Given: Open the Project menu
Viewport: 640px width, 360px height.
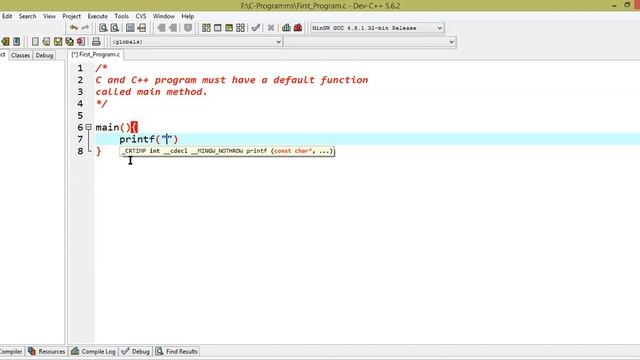Looking at the screenshot, I should [x=71, y=16].
